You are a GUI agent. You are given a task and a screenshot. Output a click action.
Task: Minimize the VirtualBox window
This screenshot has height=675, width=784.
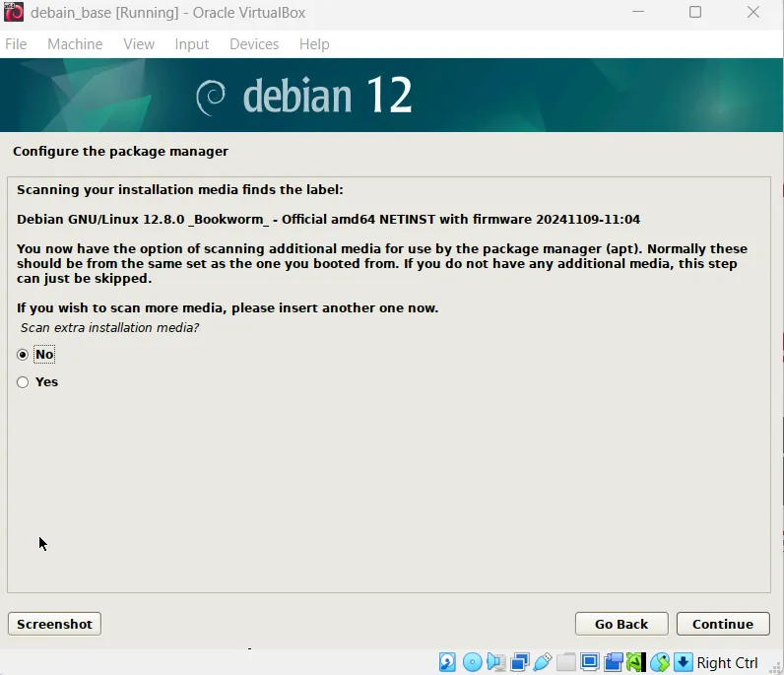(x=638, y=12)
